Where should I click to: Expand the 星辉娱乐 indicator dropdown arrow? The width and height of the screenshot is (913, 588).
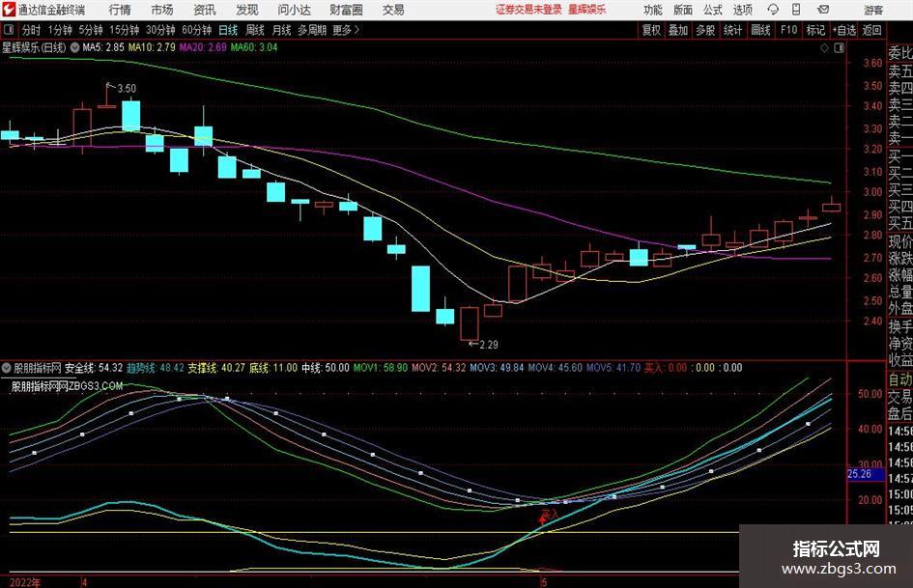tap(74, 47)
